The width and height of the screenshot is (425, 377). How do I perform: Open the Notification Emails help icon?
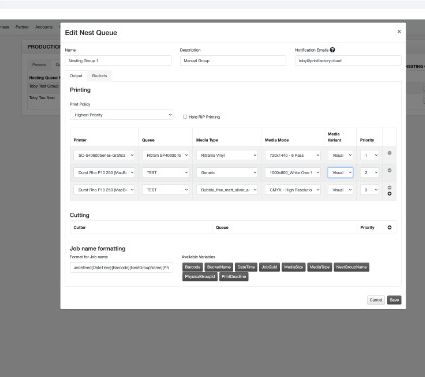(332, 50)
